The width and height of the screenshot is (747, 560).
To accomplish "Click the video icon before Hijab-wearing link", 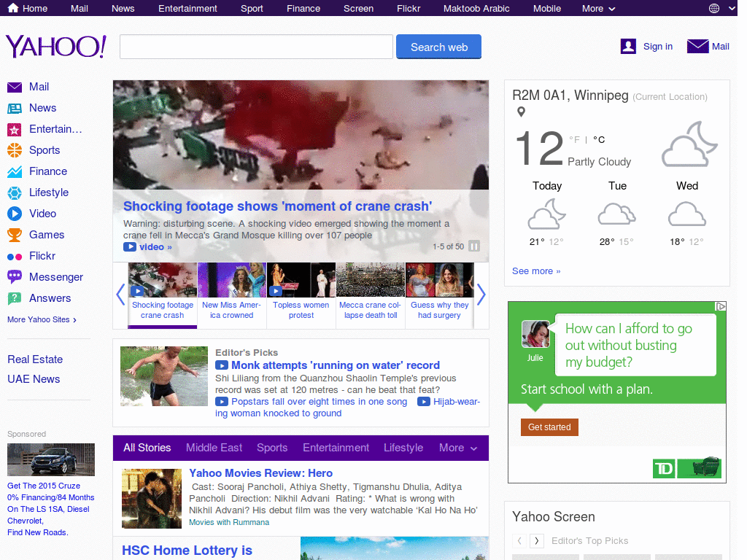I will pos(424,402).
